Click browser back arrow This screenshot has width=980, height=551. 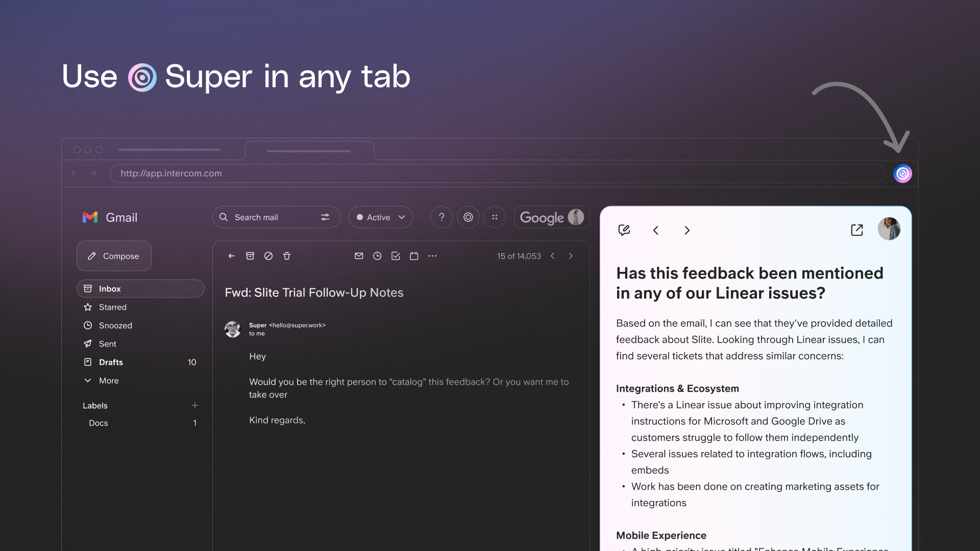(x=75, y=173)
